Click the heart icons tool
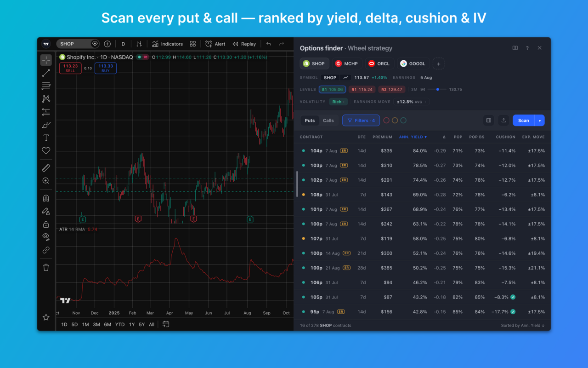 [x=46, y=150]
